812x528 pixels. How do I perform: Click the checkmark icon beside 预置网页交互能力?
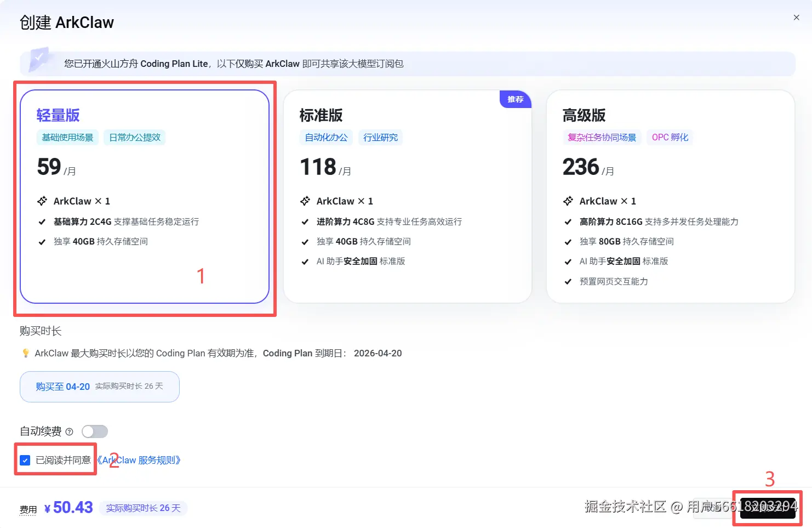[x=568, y=281]
